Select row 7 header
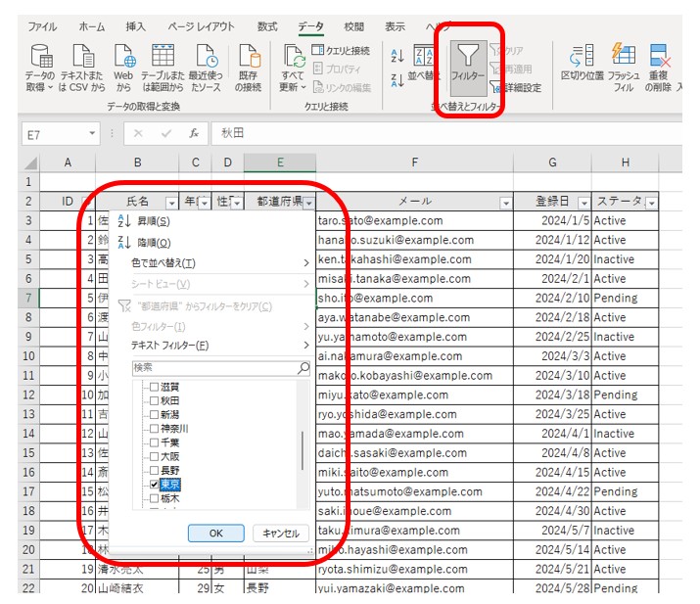700x604 pixels. (28, 298)
